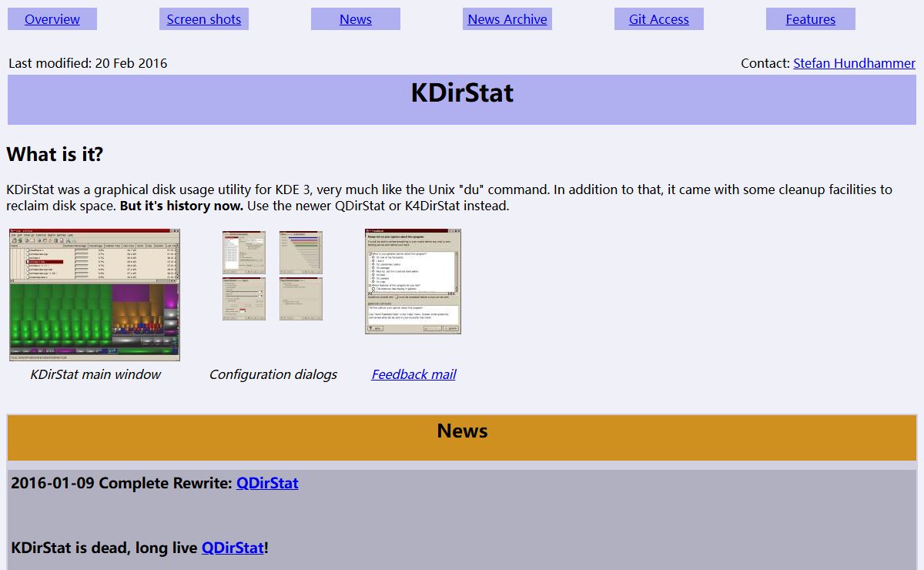This screenshot has height=570, width=924.
Task: Open the Git Access link
Action: tap(659, 19)
